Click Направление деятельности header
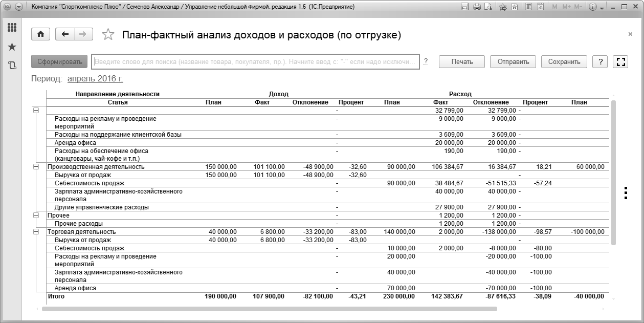This screenshot has height=323, width=644. 118,94
